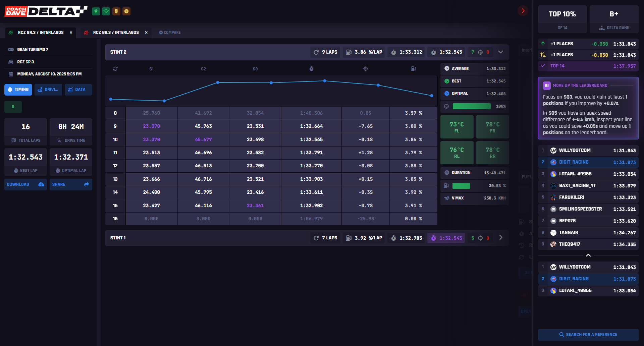This screenshot has height=346, width=644.
Task: Click the TOP 10% rank card
Action: (x=562, y=19)
